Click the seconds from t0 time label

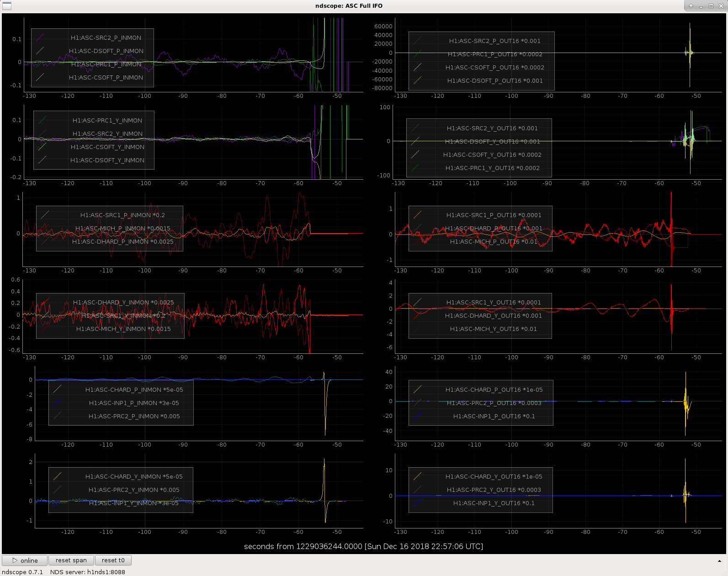pyautogui.click(x=363, y=546)
